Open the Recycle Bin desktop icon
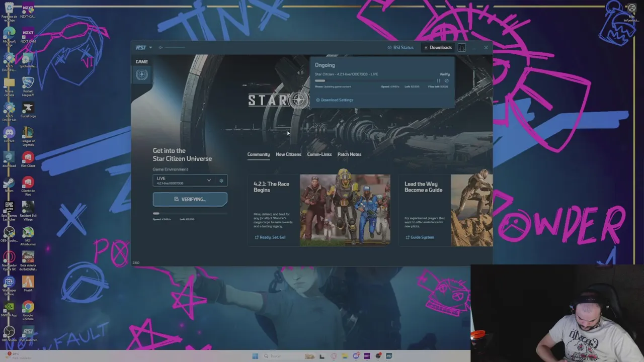This screenshot has height=362, width=644. coord(9,12)
